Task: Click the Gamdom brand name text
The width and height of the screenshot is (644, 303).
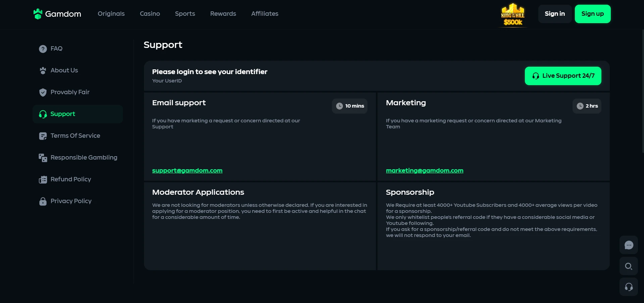Action: (63, 14)
